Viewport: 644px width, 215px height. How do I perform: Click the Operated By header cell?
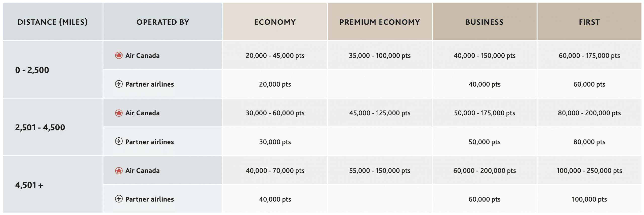click(163, 22)
